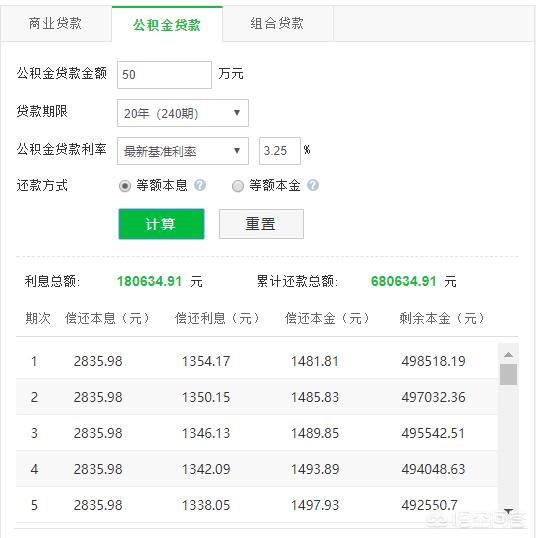The height and width of the screenshot is (538, 536).
Task: Click the repayment table scrollbar thumb
Action: coord(509,374)
